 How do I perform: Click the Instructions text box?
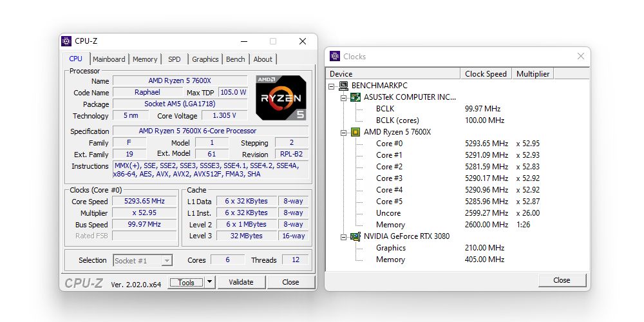pos(211,170)
